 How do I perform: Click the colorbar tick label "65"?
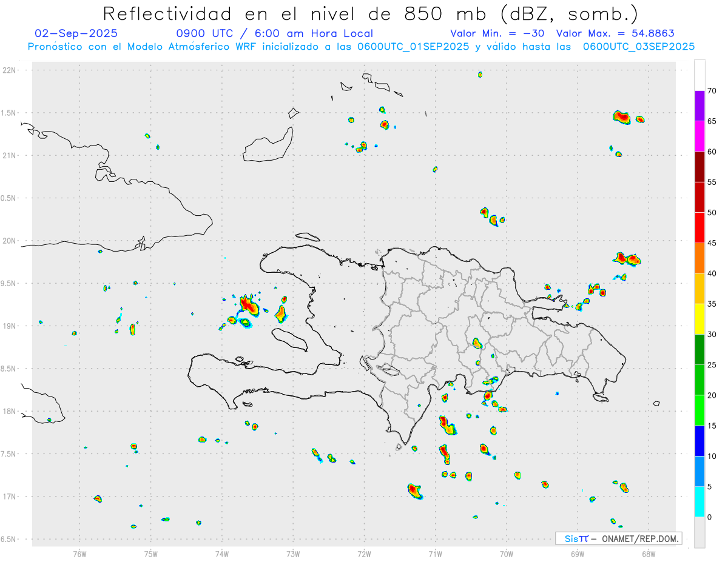pos(712,121)
